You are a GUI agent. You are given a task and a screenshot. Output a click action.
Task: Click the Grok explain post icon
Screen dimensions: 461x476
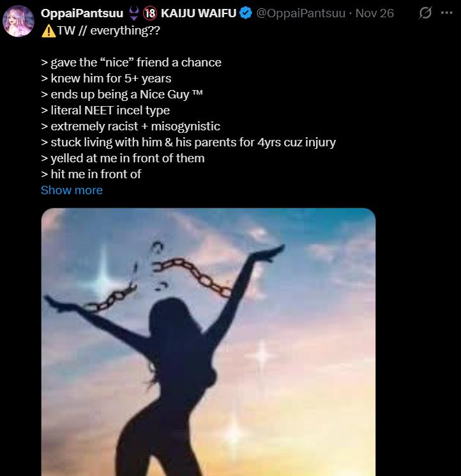(425, 13)
